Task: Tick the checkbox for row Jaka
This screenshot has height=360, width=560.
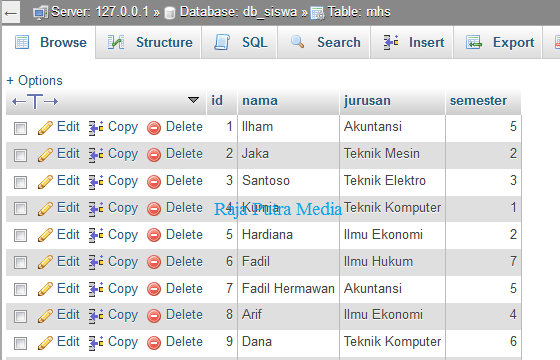Action: click(x=20, y=155)
